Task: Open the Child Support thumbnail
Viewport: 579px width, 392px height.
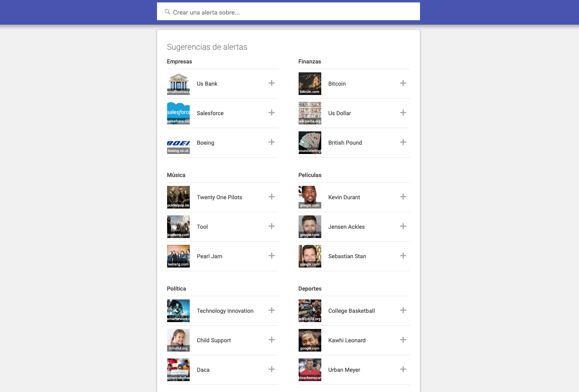Action: tap(178, 340)
